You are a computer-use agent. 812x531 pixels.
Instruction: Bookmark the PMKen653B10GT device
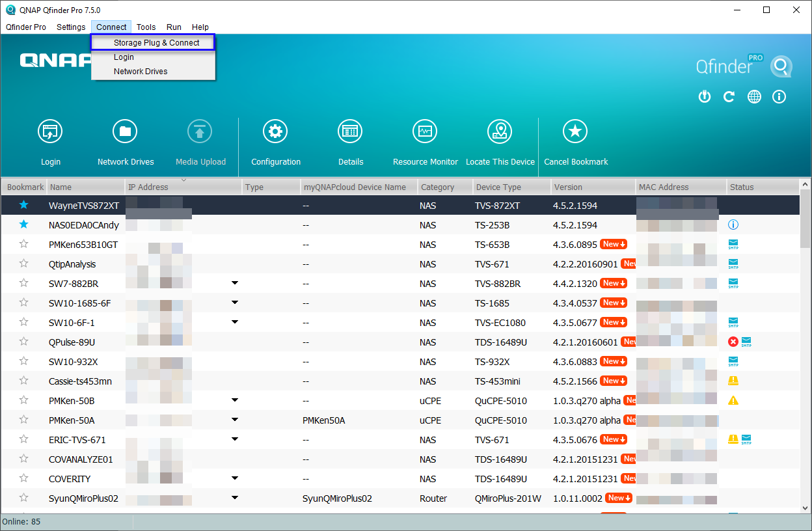24,244
